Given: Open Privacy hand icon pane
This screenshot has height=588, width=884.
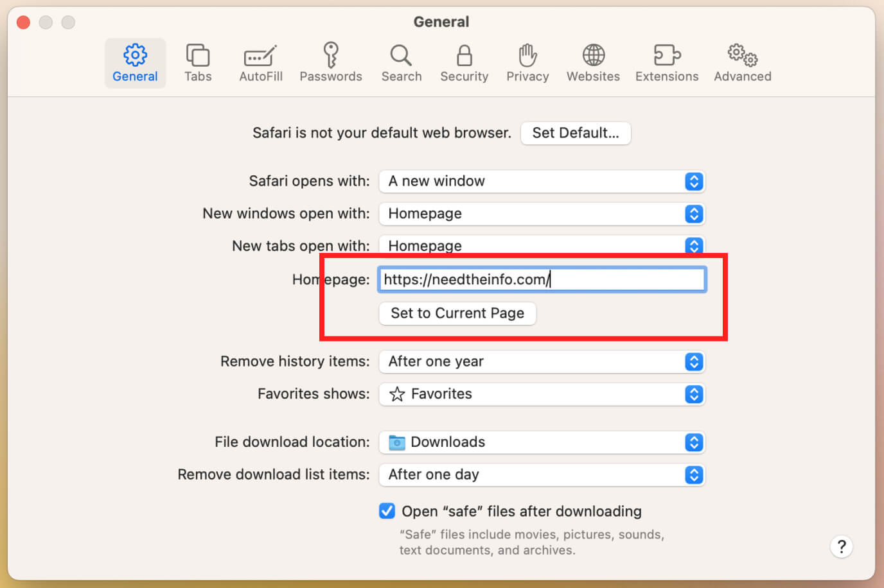Looking at the screenshot, I should [x=527, y=56].
